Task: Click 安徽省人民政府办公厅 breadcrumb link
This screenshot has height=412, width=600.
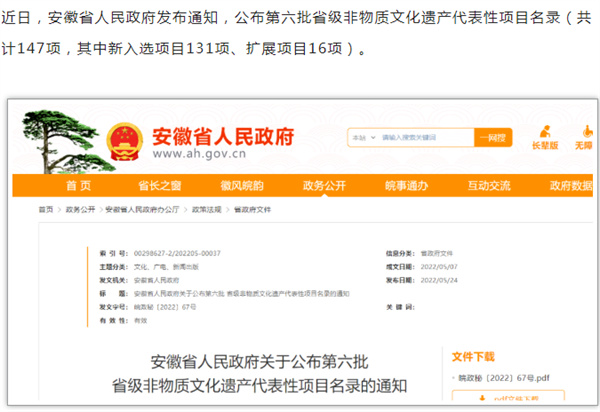Action: (142, 210)
